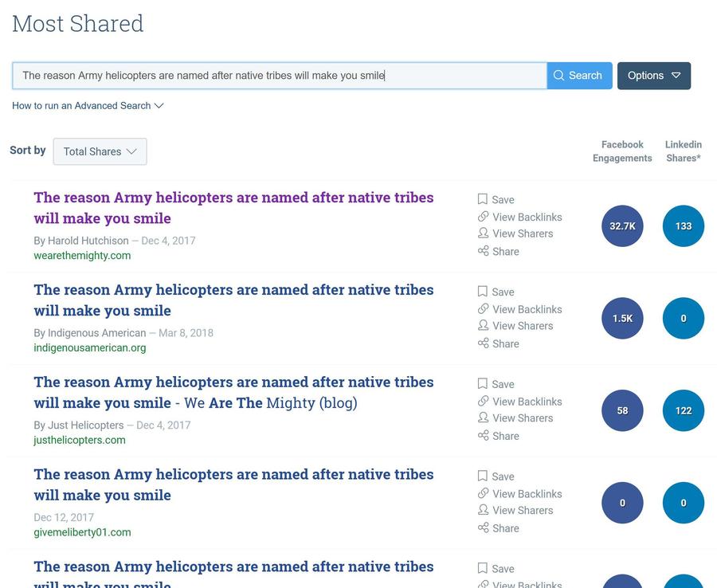Click author name Harold Hutchison
Viewport: 717px width, 588px height.
[x=88, y=241]
